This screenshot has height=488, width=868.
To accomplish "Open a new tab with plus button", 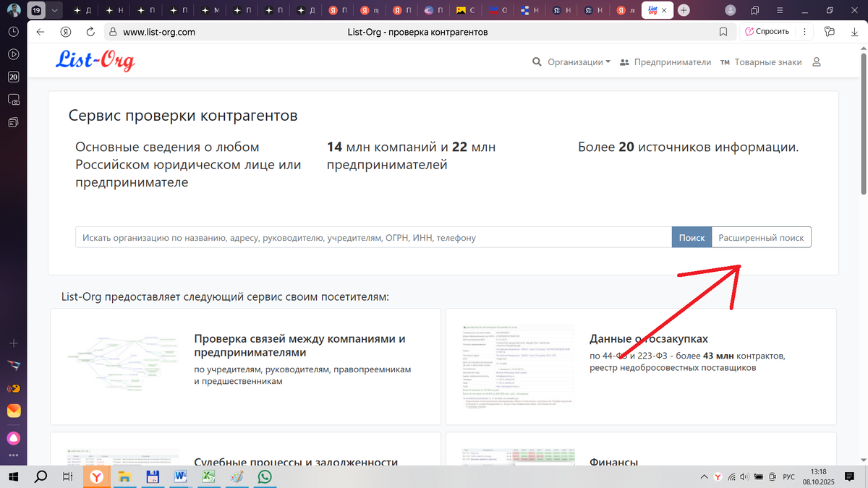I will click(x=684, y=10).
